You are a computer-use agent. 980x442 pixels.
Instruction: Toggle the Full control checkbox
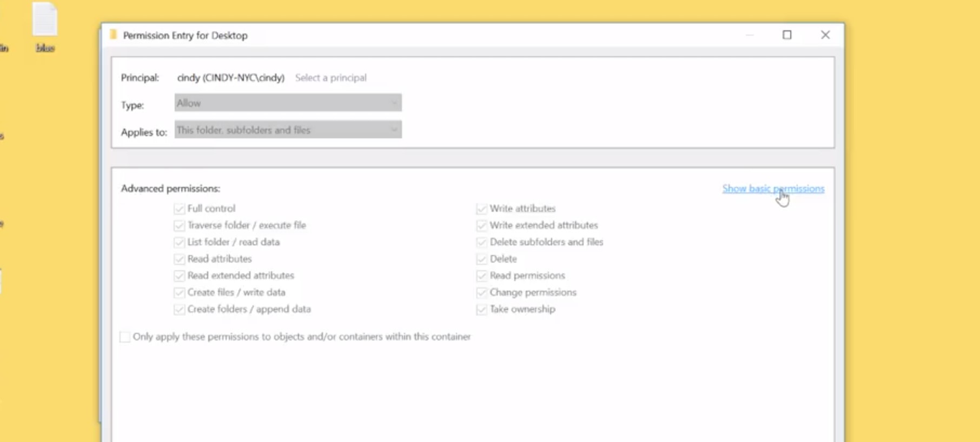tap(179, 209)
